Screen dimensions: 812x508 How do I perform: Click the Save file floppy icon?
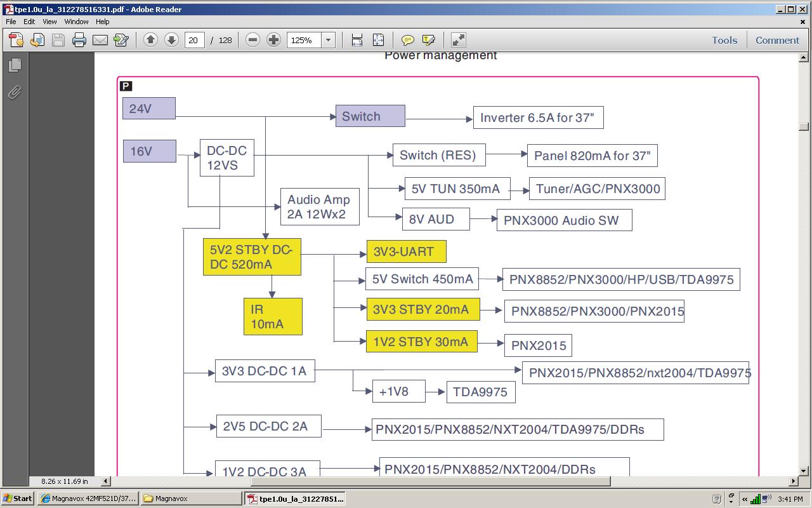(58, 40)
